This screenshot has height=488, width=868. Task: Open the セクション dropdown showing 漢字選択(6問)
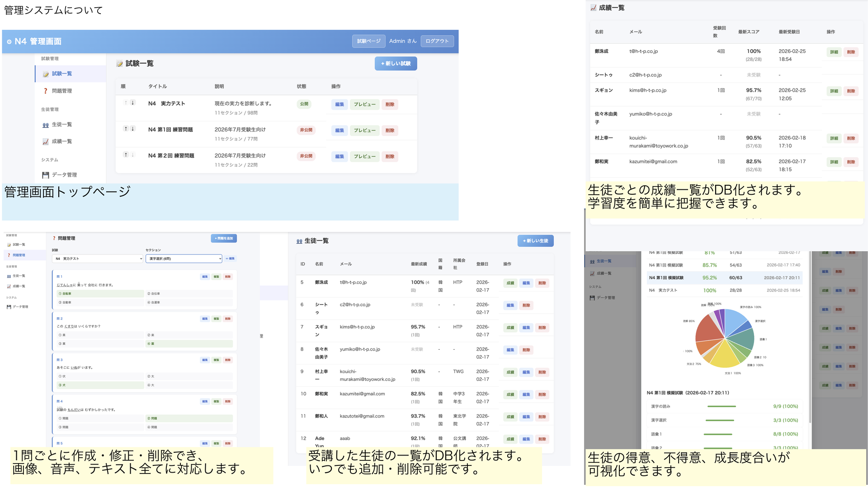pos(183,258)
